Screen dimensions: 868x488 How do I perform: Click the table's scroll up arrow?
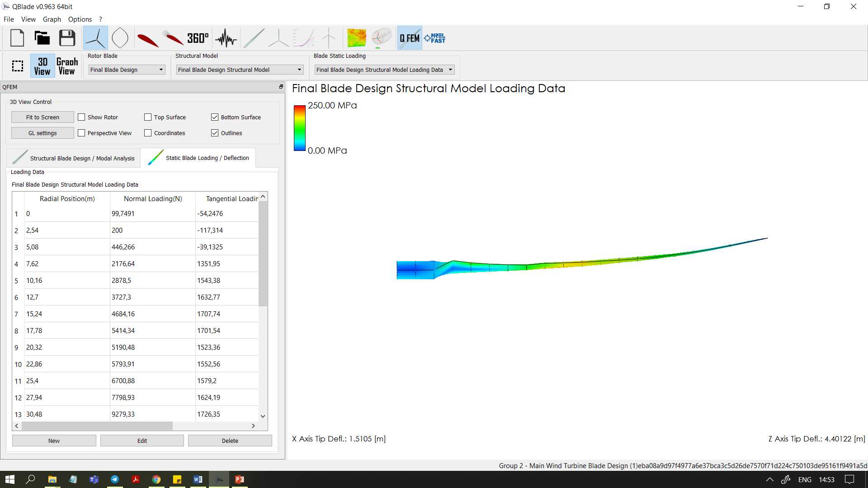(263, 197)
